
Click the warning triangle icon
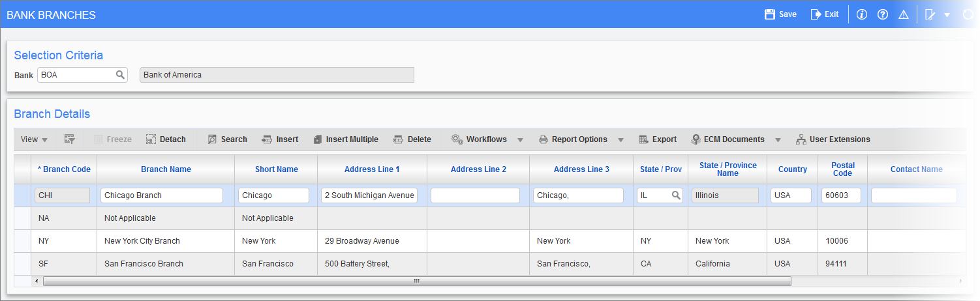(x=904, y=14)
